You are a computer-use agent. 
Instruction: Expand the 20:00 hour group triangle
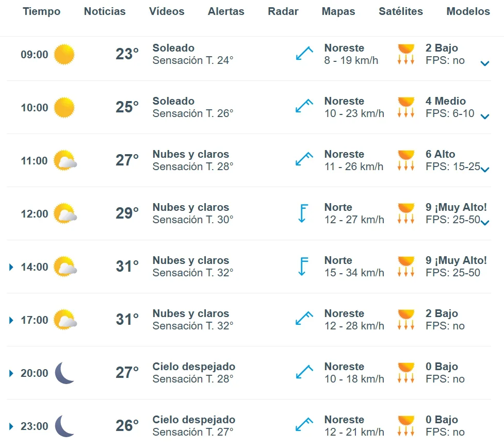pos(11,373)
